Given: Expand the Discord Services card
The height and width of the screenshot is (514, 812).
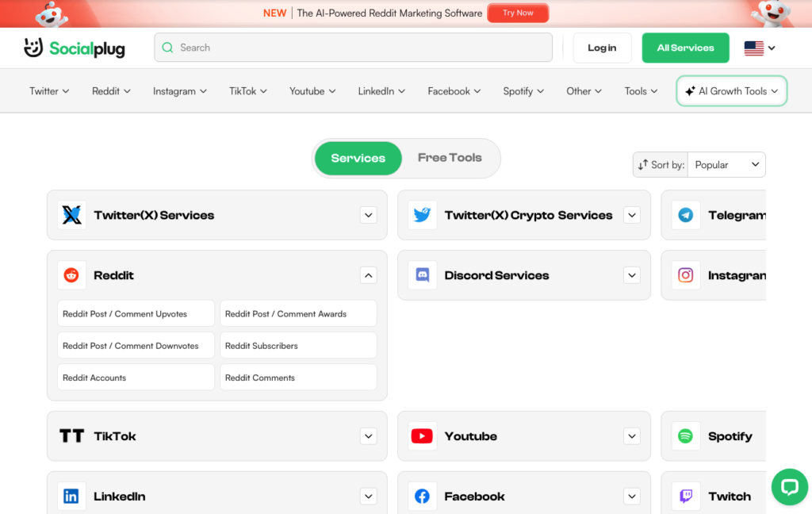Looking at the screenshot, I should [x=632, y=275].
